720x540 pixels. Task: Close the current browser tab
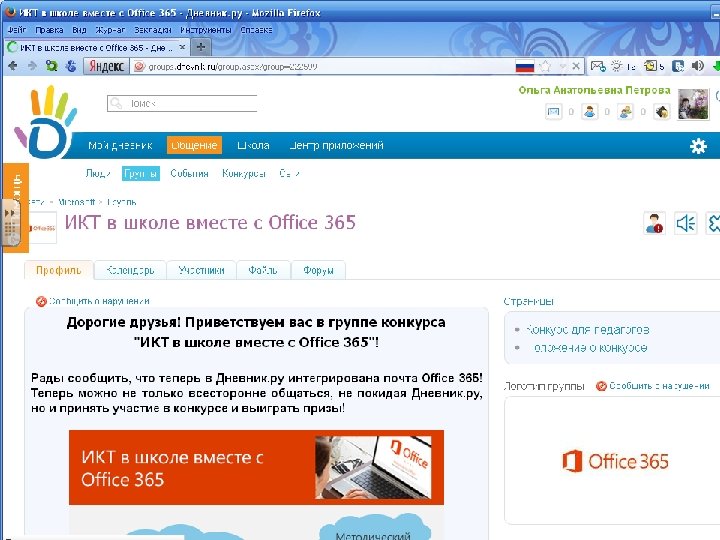[x=182, y=47]
